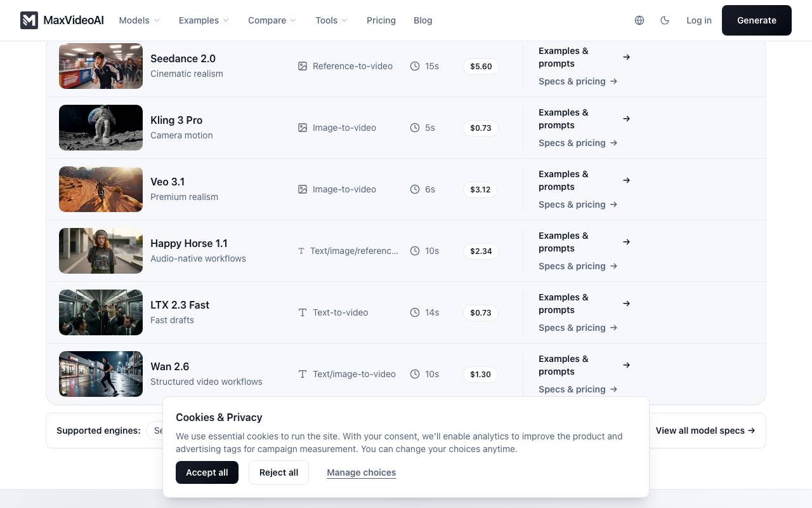812x508 pixels.
Task: Click the Supported engines label
Action: pyautogui.click(x=98, y=431)
